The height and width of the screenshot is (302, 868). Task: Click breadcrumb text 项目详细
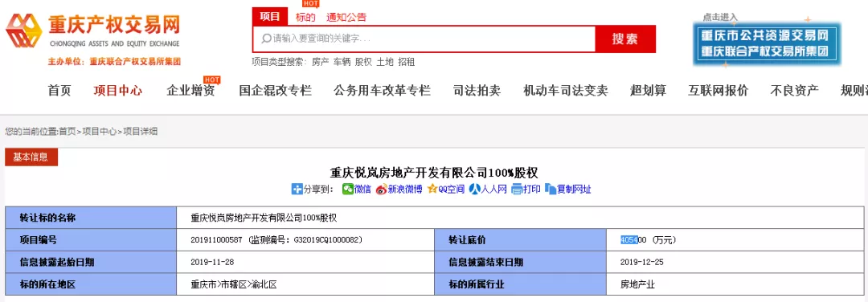[x=140, y=132]
